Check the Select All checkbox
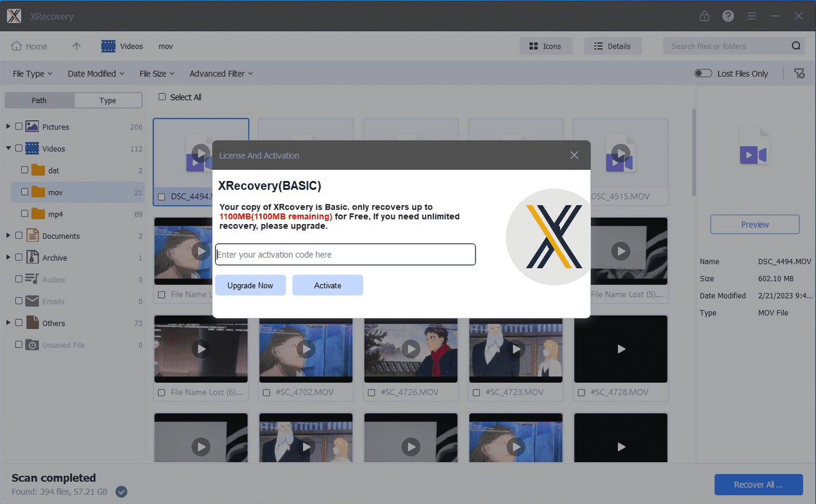 click(x=162, y=96)
